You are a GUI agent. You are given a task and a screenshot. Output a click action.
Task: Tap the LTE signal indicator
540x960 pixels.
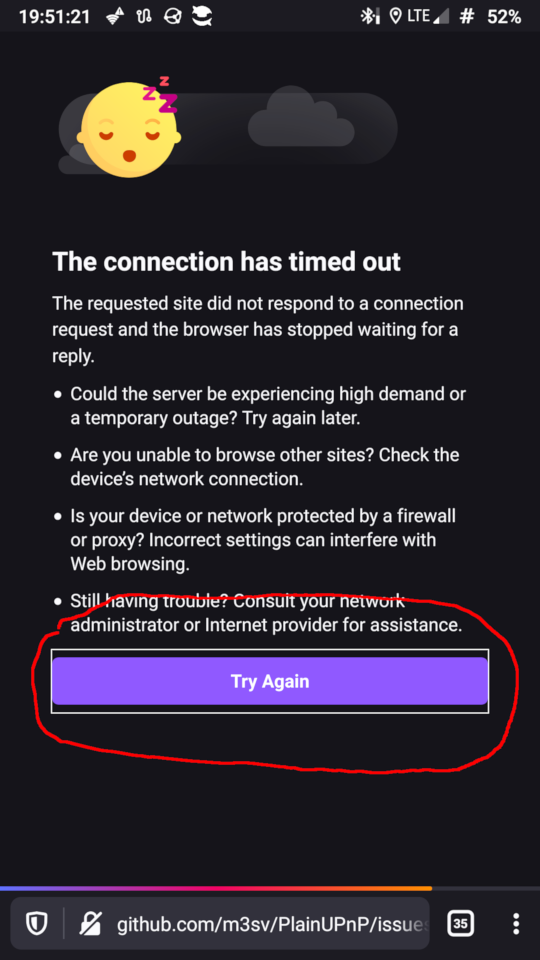click(428, 17)
